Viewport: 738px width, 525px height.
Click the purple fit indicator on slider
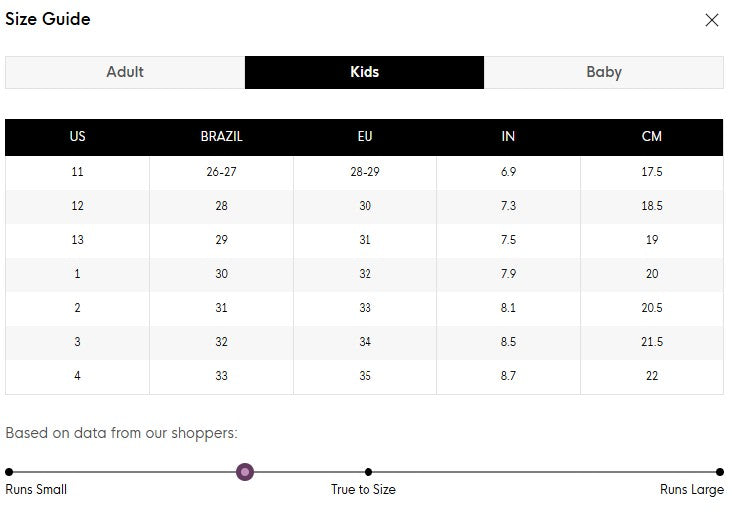pyautogui.click(x=245, y=472)
